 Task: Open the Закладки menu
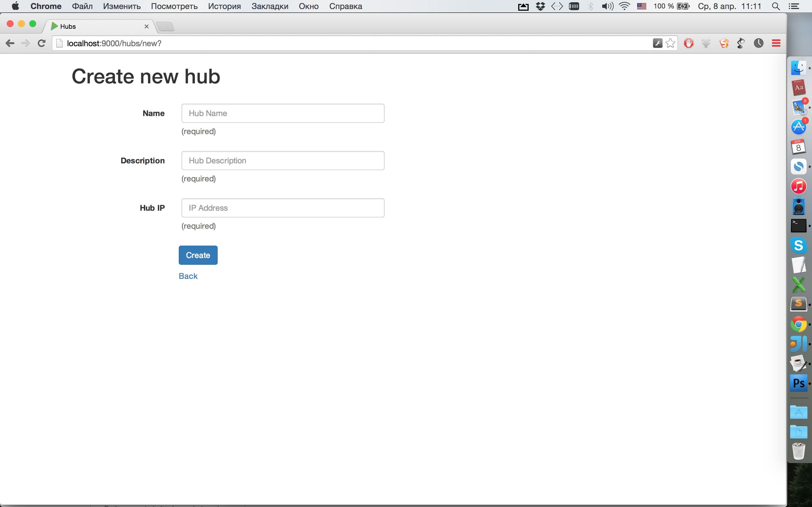coord(270,6)
